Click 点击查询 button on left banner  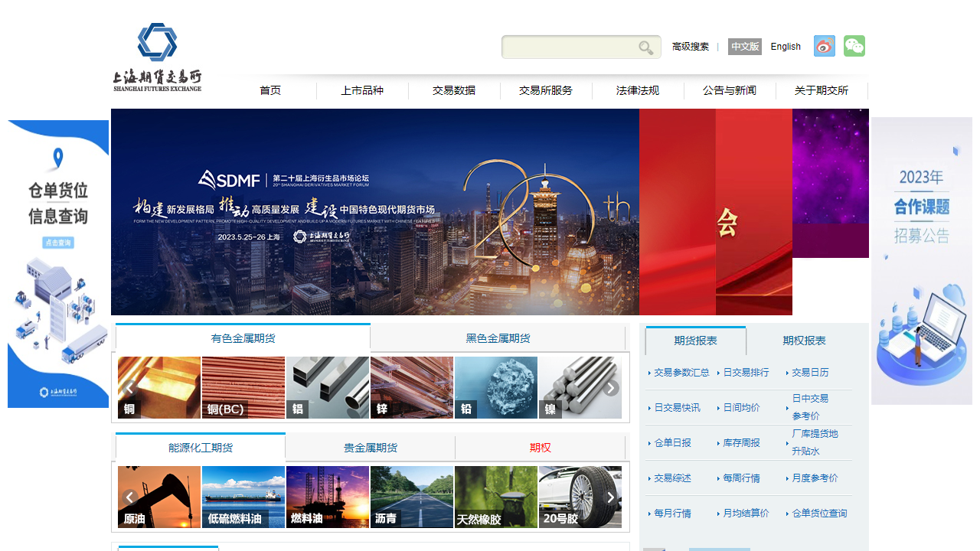57,243
